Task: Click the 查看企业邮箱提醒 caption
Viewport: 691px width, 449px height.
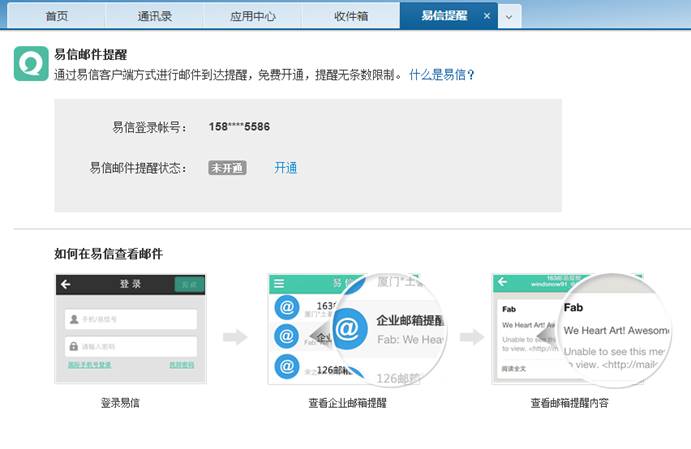Action: click(347, 403)
